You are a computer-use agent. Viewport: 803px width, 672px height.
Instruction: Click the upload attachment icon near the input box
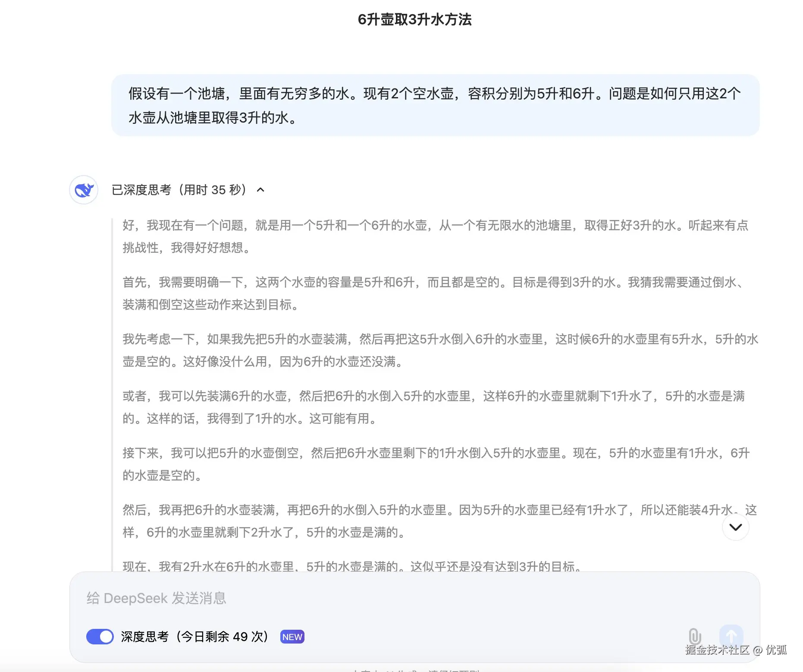(694, 636)
